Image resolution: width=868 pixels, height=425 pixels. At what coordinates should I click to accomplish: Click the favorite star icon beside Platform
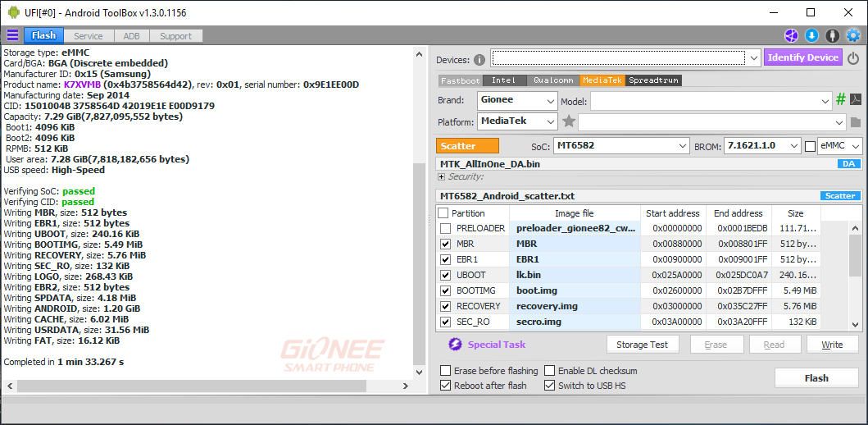[x=569, y=121]
